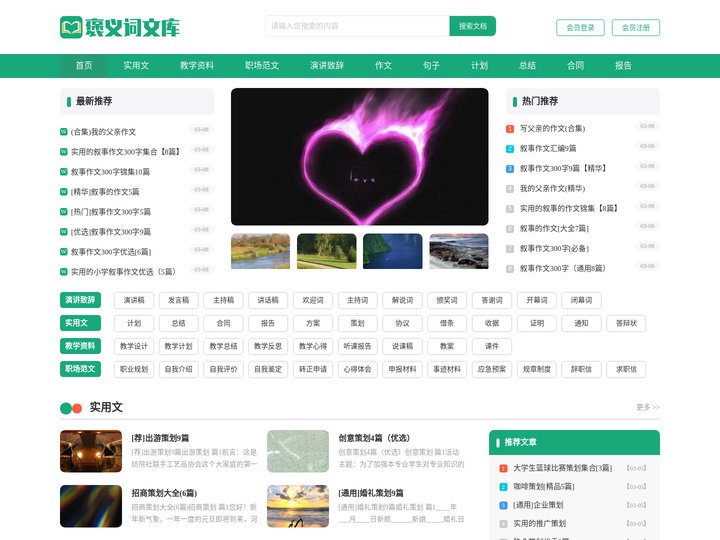Open the 教学反思 tag
Screen dimensions: 720x540
pyautogui.click(x=268, y=346)
